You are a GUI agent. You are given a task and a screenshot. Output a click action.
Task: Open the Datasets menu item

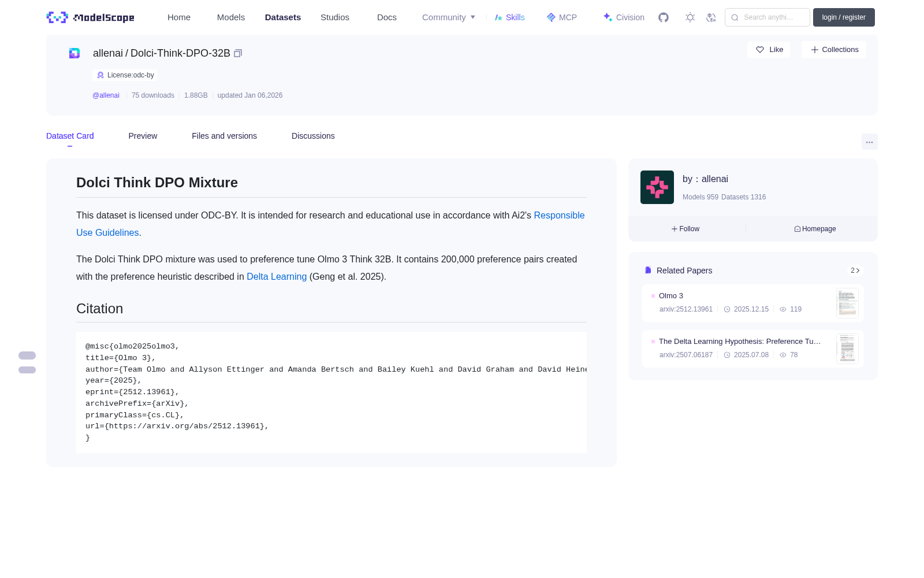click(x=283, y=17)
